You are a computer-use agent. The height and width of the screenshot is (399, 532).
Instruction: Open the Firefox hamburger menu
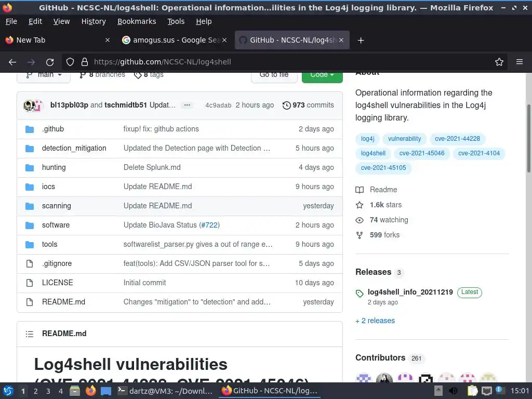520,62
